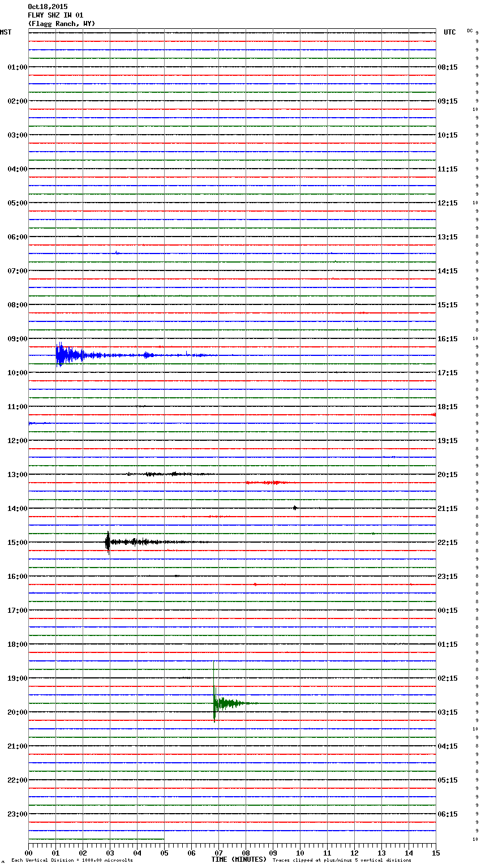
Task: Select the 06:00 MST row label
Action: point(18,237)
